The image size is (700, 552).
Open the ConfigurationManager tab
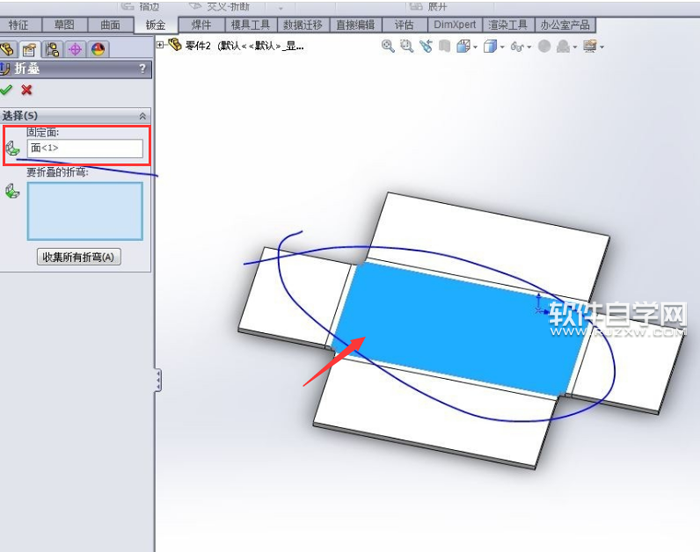52,49
